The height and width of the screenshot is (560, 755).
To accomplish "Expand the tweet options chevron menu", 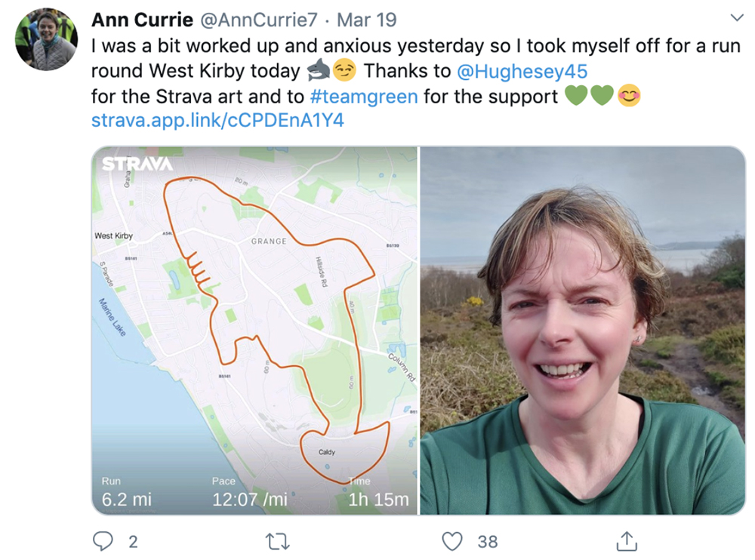I will [x=737, y=17].
